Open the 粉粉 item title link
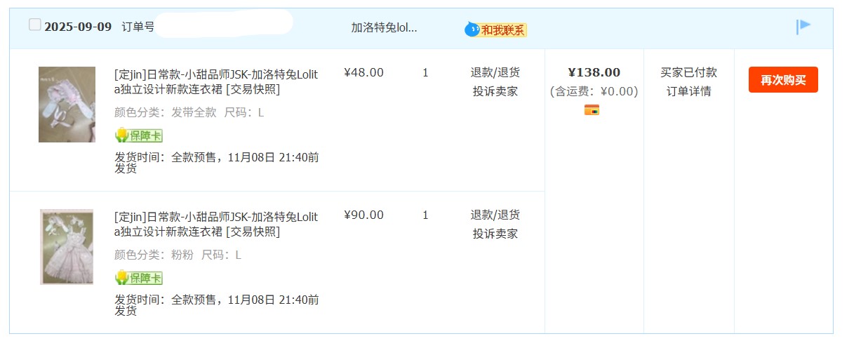The height and width of the screenshot is (341, 868). 216,224
